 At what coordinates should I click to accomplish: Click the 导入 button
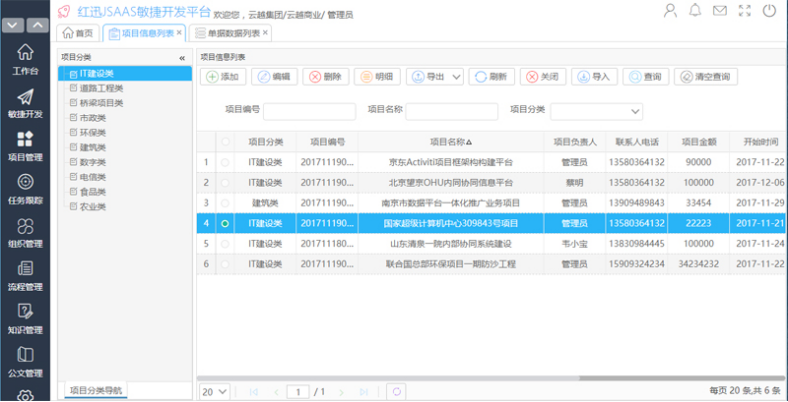594,77
